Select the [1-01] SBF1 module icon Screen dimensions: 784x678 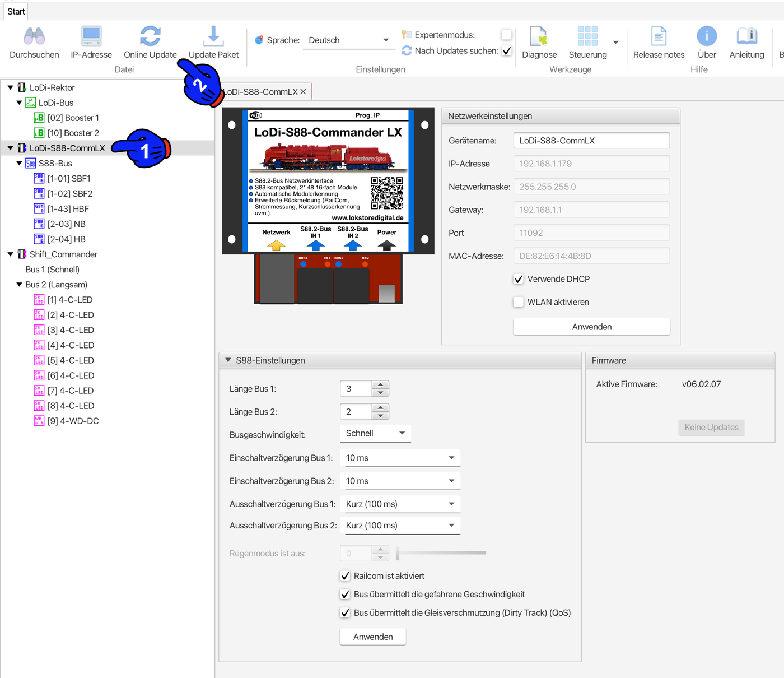point(39,178)
